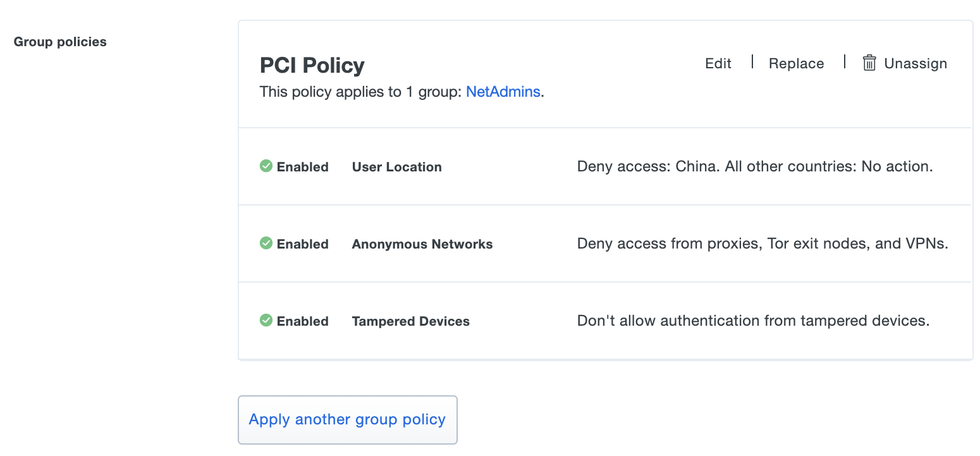Screen dimensions: 980x456
Task: Select the Tampered Devices policy row
Action: [x=604, y=320]
